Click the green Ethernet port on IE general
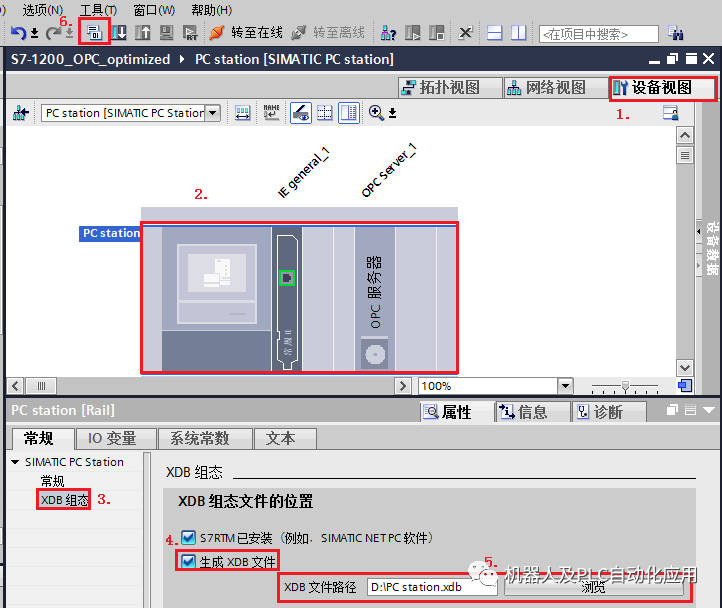722x608 pixels. tap(287, 278)
